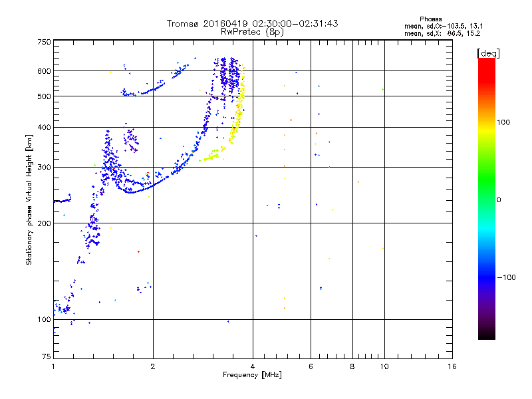The width and height of the screenshot is (532, 399).
Task: Click the '[deg]' colorbar unit label
Action: click(488, 53)
